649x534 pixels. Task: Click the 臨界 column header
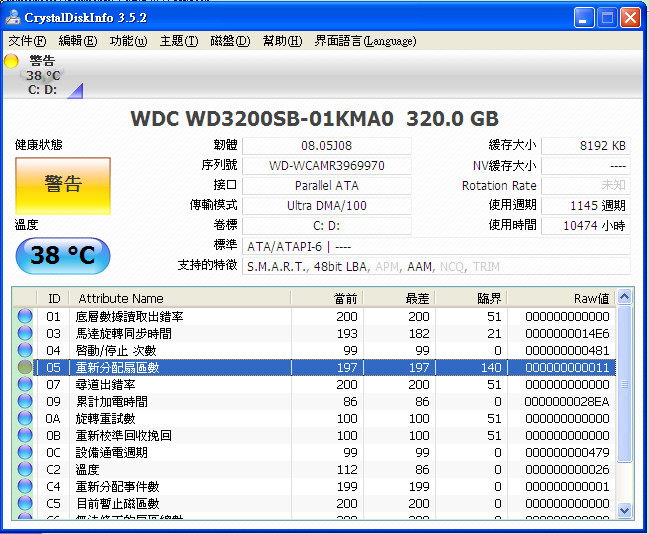pos(471,298)
